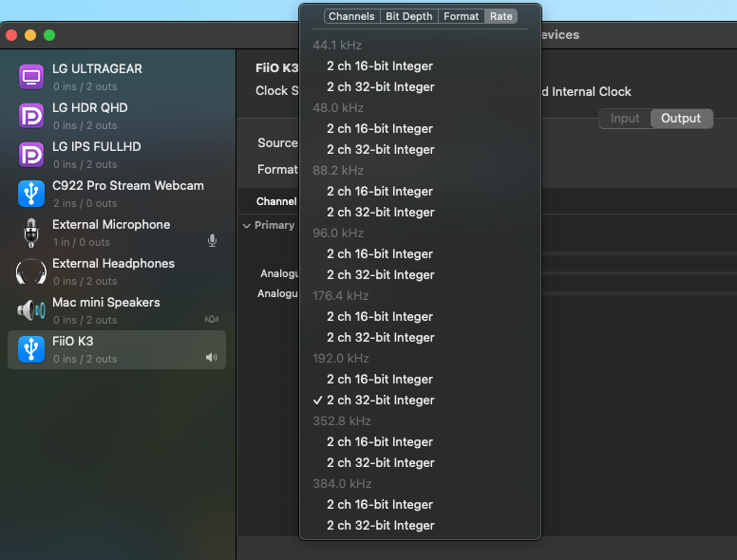Image resolution: width=737 pixels, height=560 pixels.
Task: Click the C922 Pro Stream Webcam USB icon
Action: [x=31, y=194]
